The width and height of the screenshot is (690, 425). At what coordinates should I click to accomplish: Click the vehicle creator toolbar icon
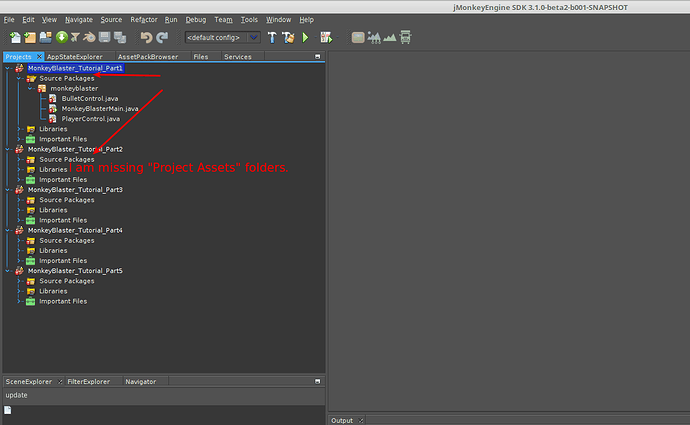(405, 37)
